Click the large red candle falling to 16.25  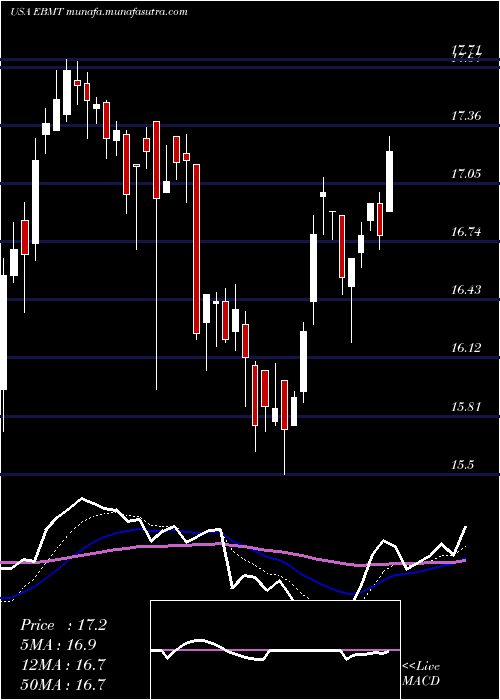tap(196, 249)
